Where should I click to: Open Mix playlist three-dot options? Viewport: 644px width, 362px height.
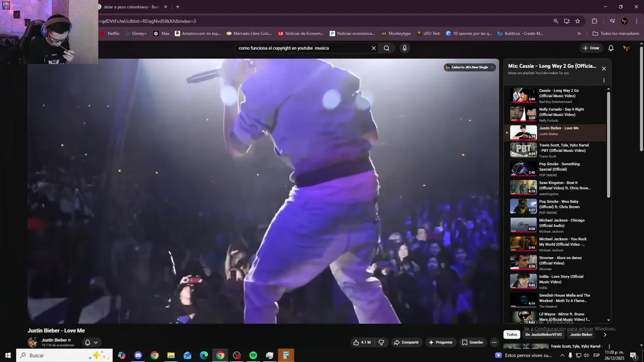(x=604, y=80)
